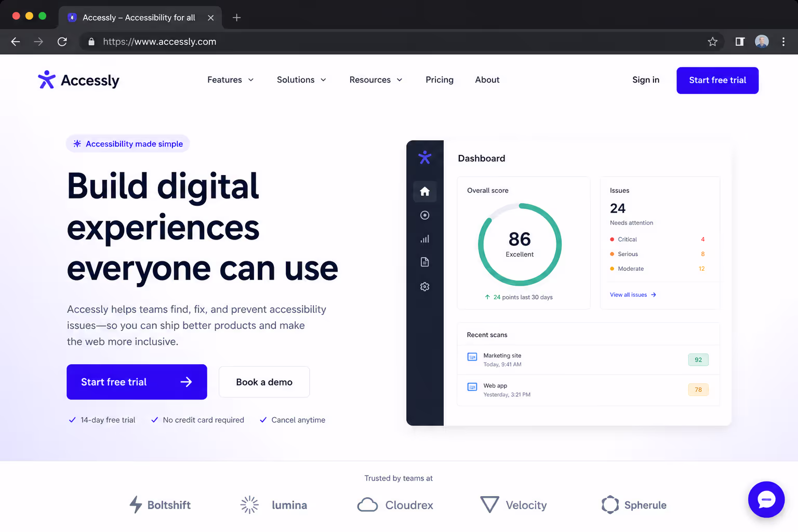Click the lumina starburst logo
This screenshot has width=798, height=532.
249,504
